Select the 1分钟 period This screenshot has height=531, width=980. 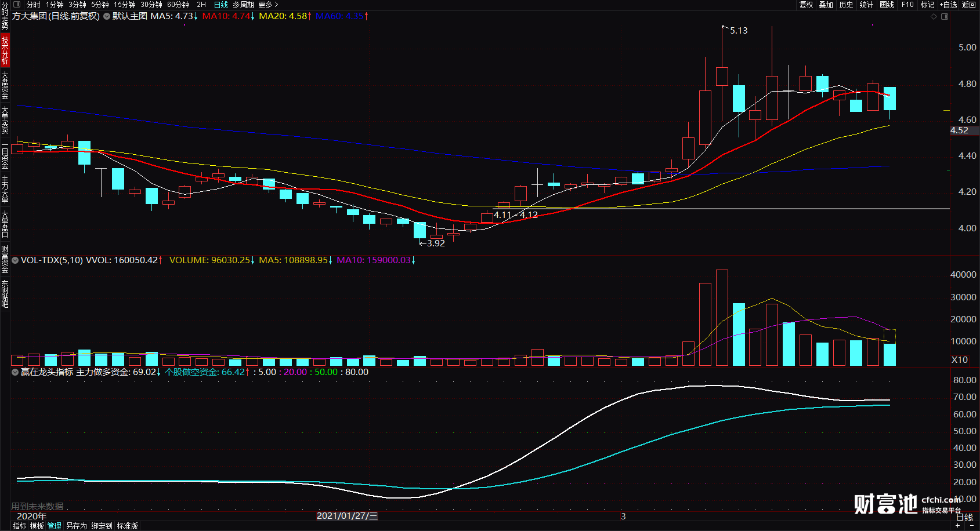pyautogui.click(x=55, y=5)
